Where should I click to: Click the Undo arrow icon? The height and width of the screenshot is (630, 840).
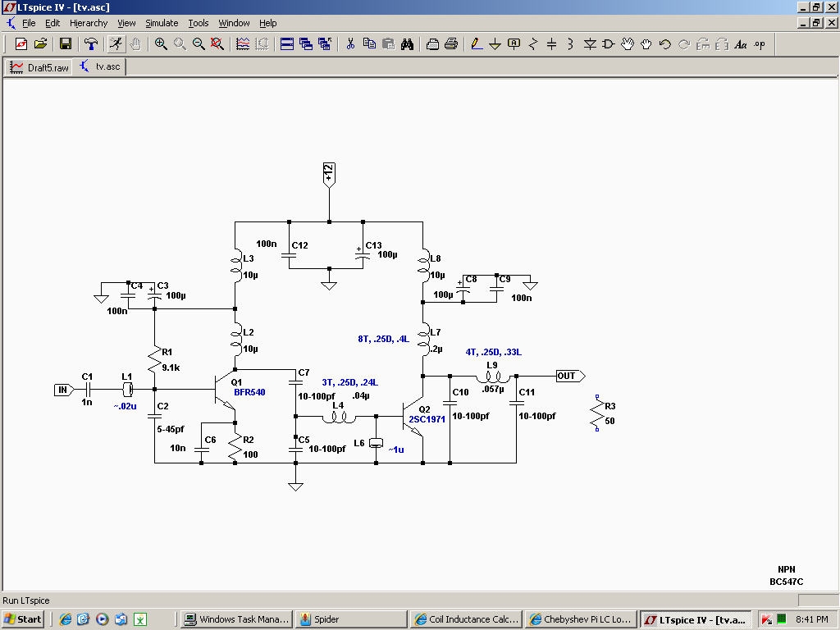tap(665, 44)
